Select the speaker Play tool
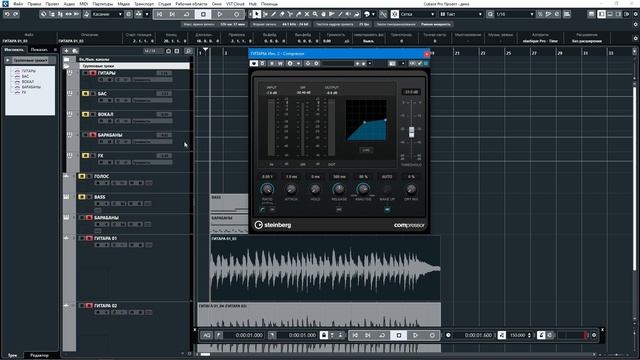Screen dimensions: 640x360 pyautogui.click(x=348, y=14)
